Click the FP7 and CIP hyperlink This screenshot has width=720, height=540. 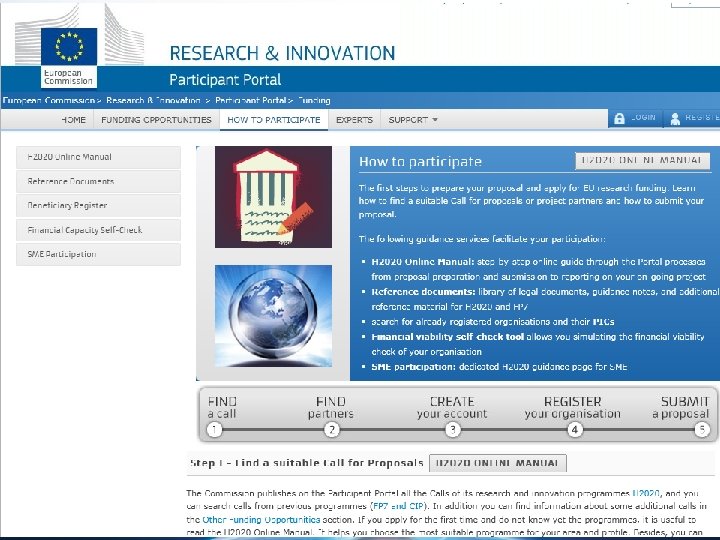click(x=399, y=506)
